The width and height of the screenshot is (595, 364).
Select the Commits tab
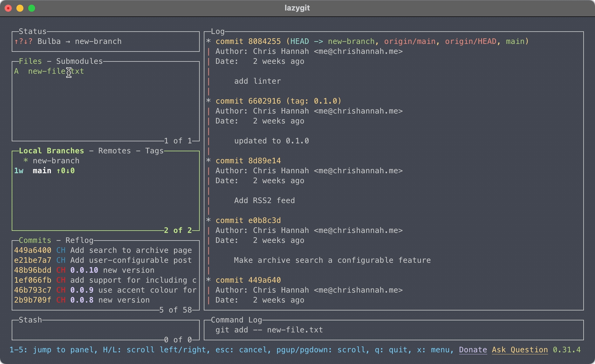click(x=35, y=240)
